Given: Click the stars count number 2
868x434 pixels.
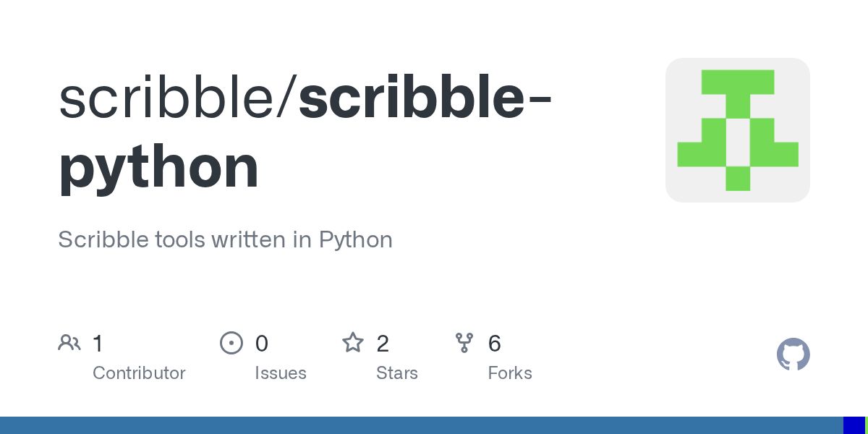Looking at the screenshot, I should tap(383, 344).
